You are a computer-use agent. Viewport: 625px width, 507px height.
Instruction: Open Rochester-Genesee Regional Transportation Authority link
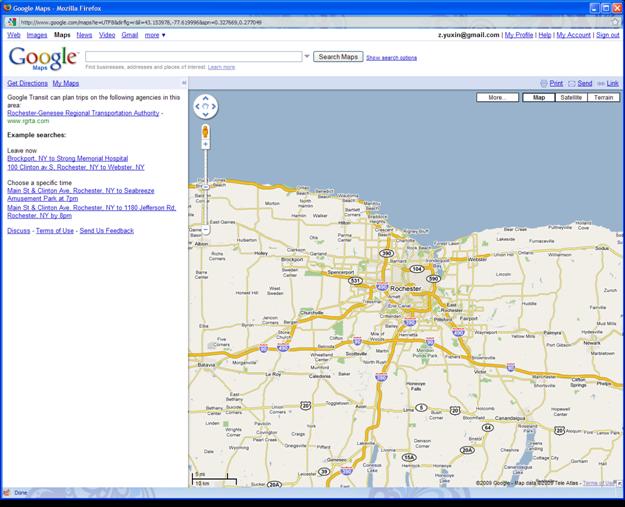coord(83,113)
